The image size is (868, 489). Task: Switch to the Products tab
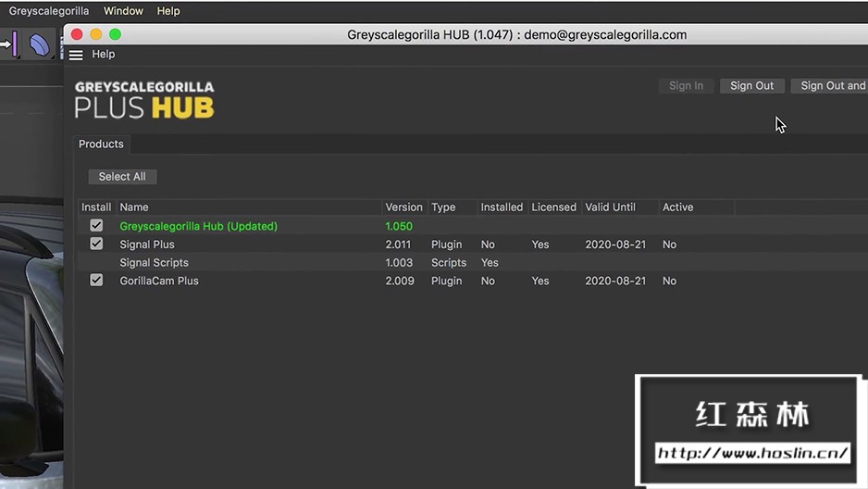[x=101, y=144]
